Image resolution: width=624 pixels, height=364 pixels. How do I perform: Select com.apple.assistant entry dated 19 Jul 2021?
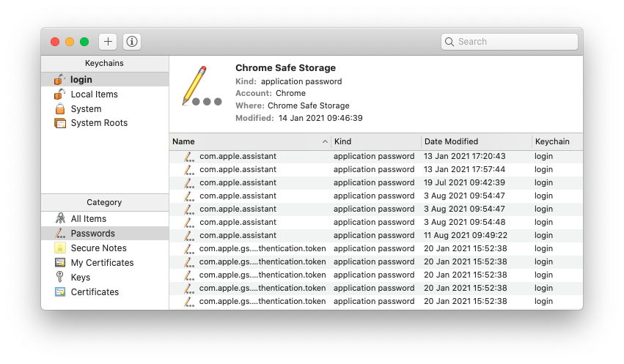(x=238, y=182)
